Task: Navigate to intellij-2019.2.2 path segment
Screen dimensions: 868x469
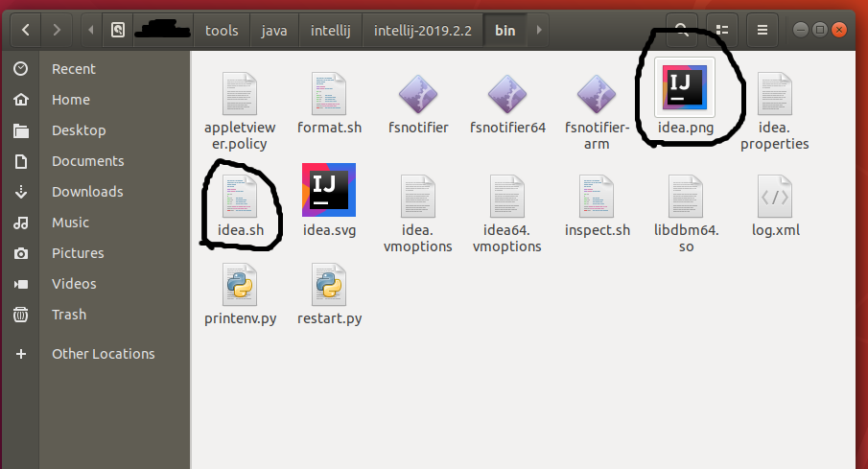Action: [x=422, y=31]
